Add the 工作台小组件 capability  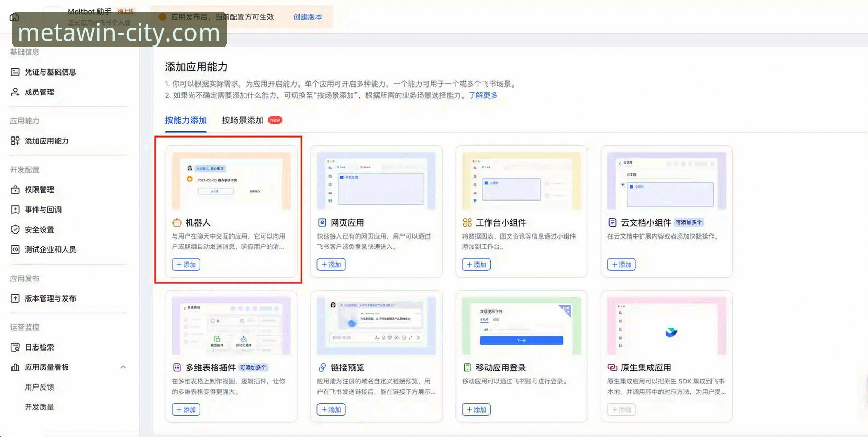coord(476,265)
